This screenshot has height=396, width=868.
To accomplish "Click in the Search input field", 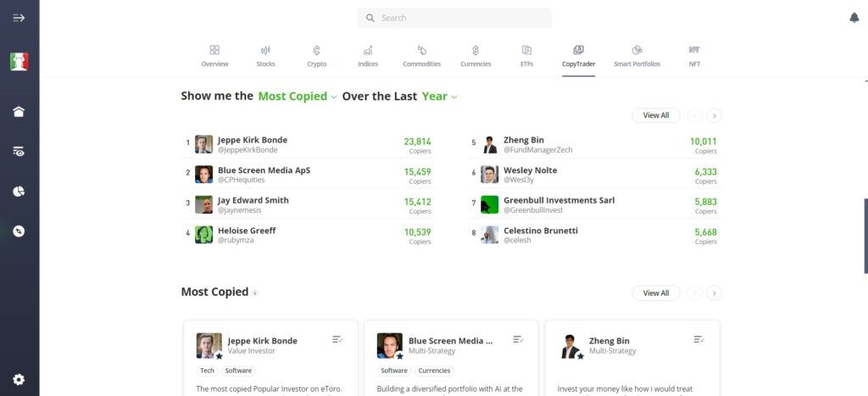I will [x=454, y=18].
